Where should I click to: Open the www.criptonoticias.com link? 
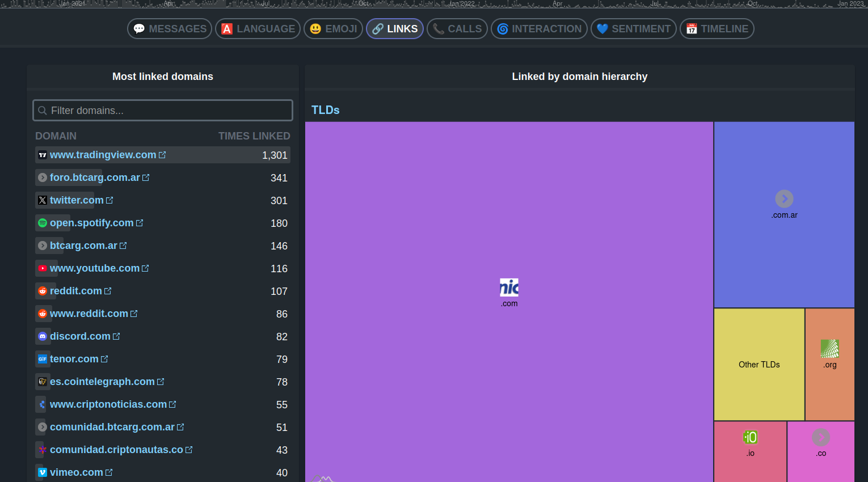tap(108, 404)
